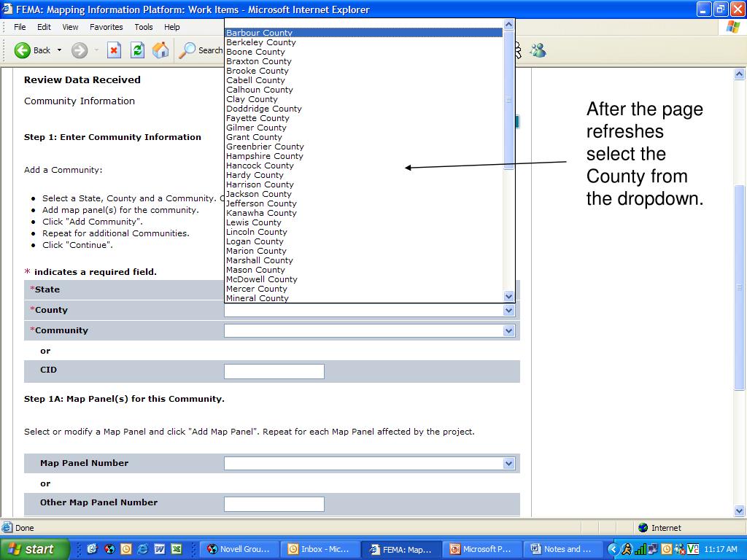
Task: Choose Braxton County in dropdown
Action: point(364,61)
